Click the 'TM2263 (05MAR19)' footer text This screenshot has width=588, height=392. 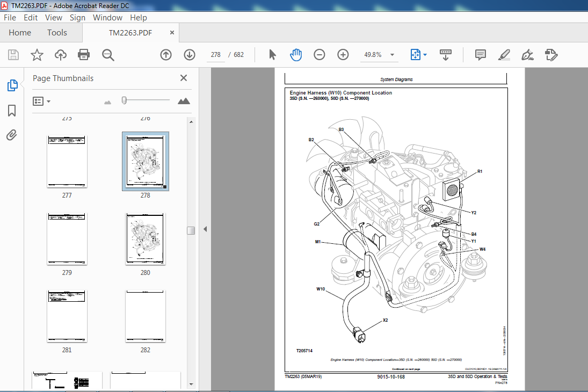(303, 376)
